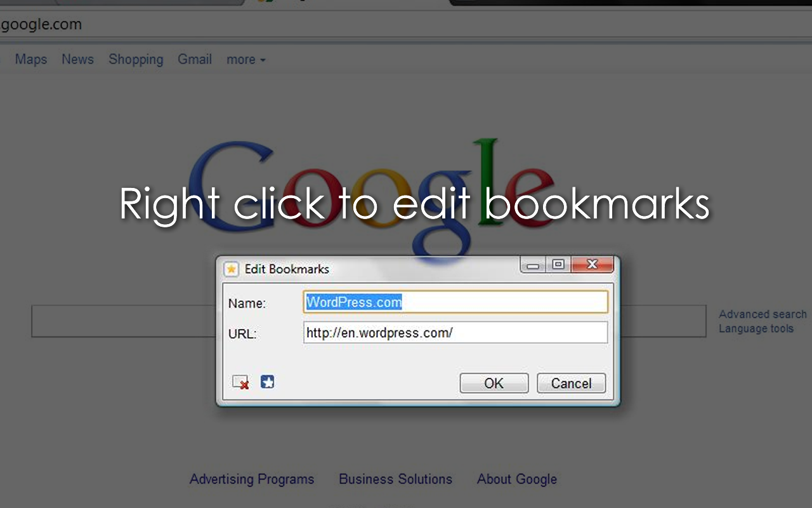
Task: Open the Gmail link on Google page
Action: click(195, 59)
